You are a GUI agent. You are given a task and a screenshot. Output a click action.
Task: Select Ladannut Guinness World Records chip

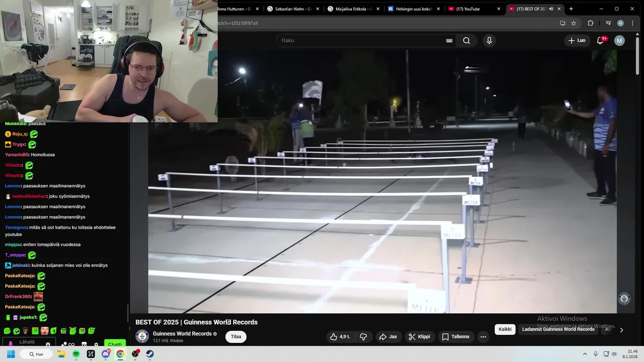(x=558, y=329)
